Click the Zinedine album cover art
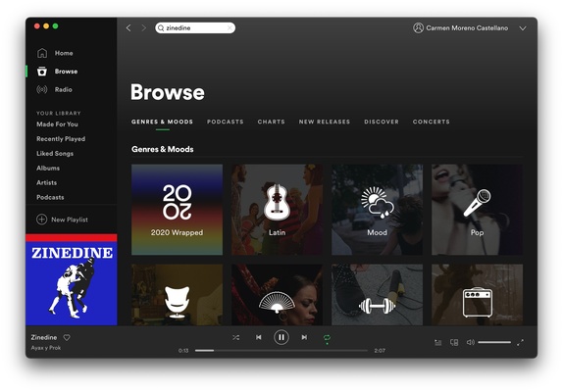Image resolution: width=563 pixels, height=392 pixels. 72,279
